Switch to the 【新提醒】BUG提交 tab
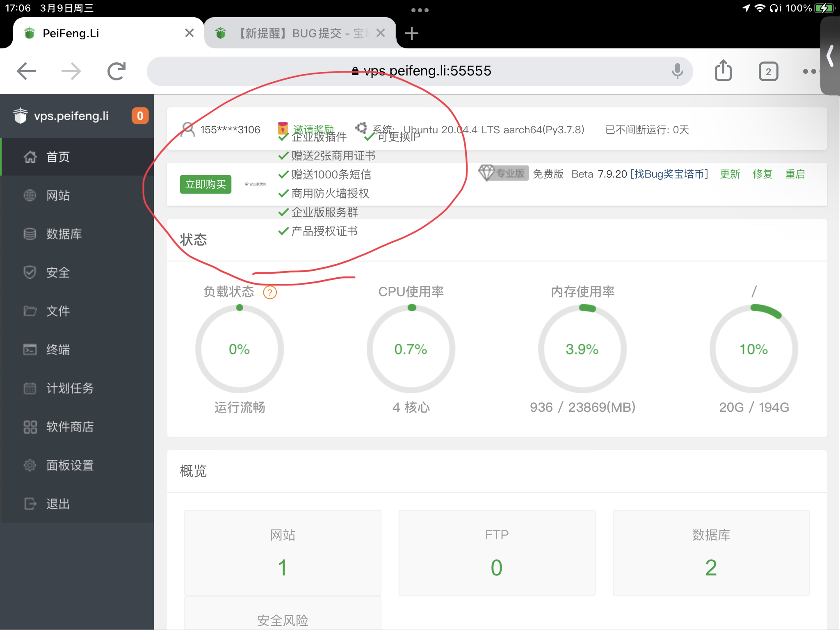840x630 pixels. [300, 33]
